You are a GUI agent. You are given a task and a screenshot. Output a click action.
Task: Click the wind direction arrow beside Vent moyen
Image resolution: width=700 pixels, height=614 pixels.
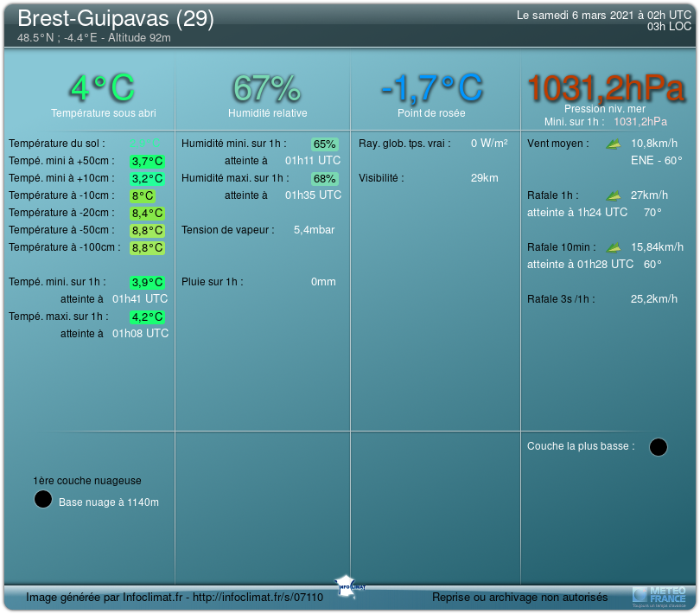tap(614, 144)
